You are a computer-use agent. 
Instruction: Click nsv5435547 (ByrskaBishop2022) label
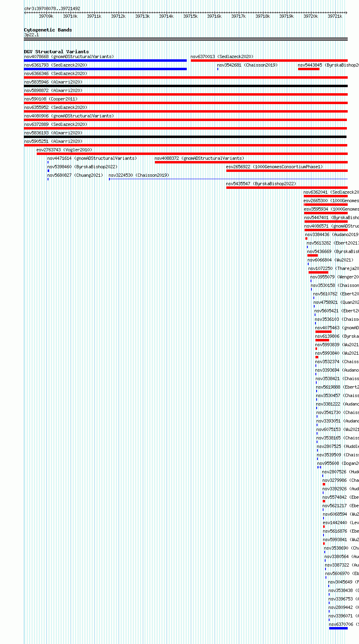[x=261, y=184]
